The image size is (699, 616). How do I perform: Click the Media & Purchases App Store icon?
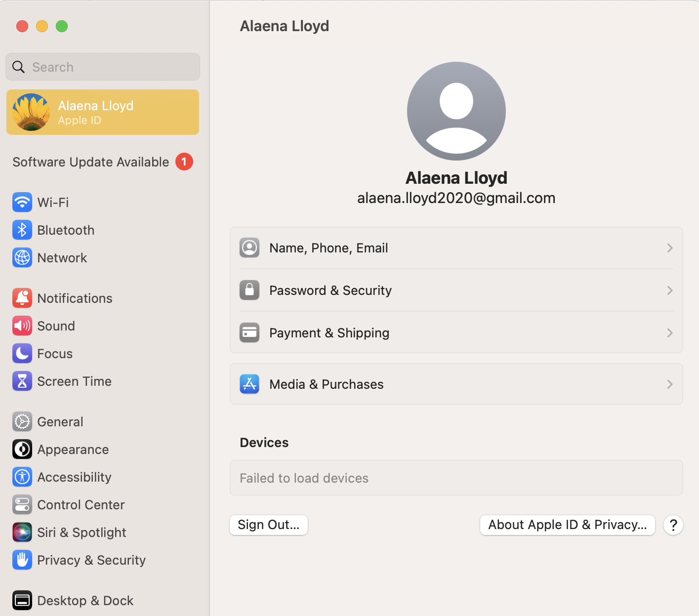click(249, 384)
